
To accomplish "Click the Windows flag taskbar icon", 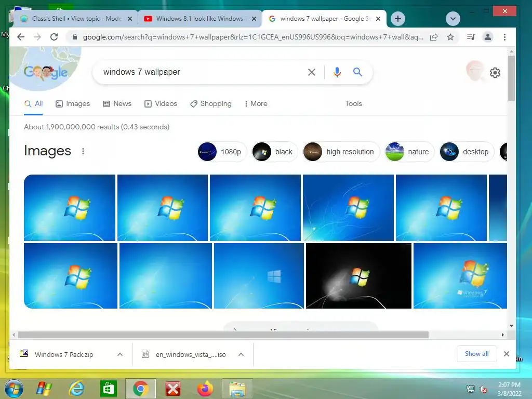I will pos(44,389).
